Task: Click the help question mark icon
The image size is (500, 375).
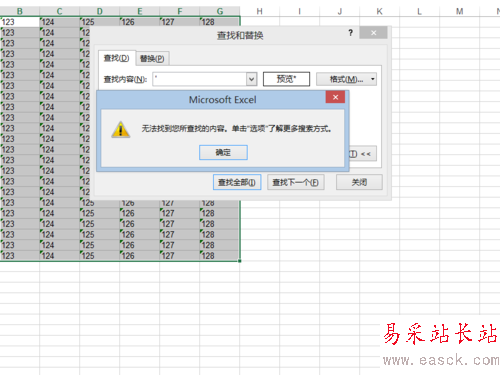Action: [350, 33]
